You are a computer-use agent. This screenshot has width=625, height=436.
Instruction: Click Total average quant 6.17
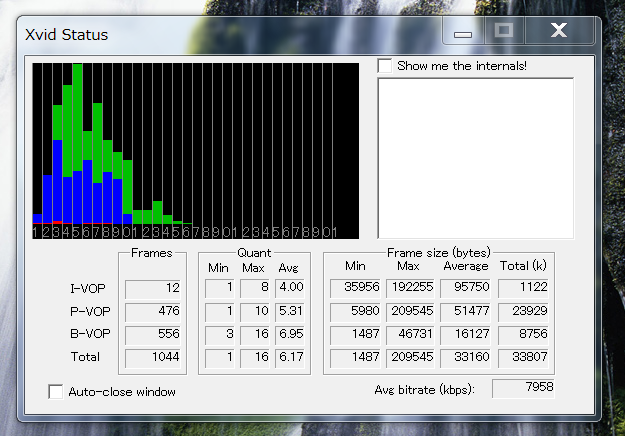point(290,358)
